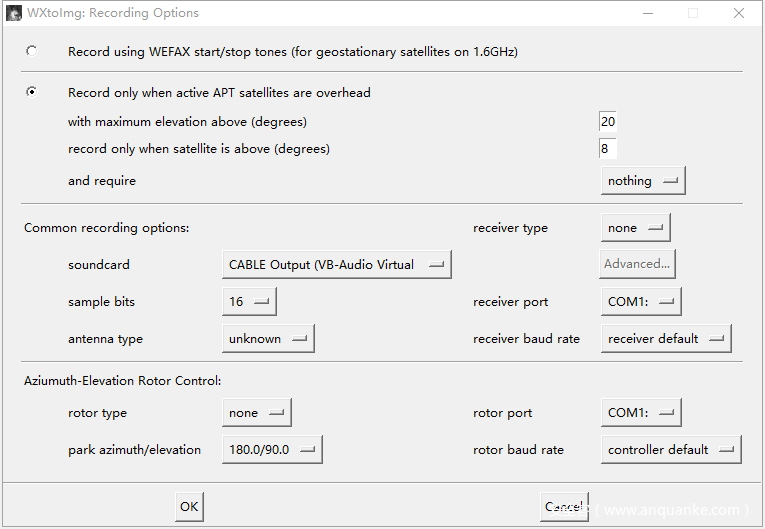Image resolution: width=765 pixels, height=529 pixels.
Task: Click the maximum elevation degrees input field
Action: pos(608,122)
